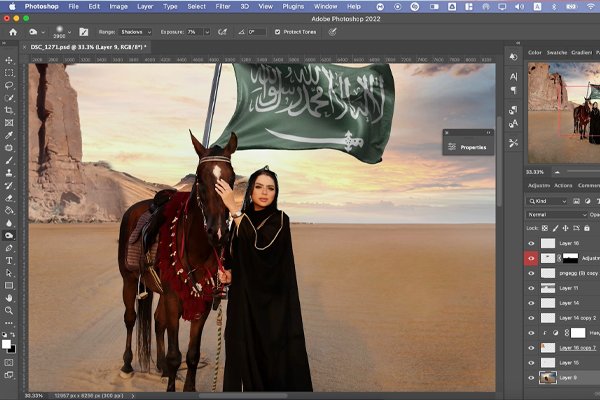Select the Crop tool
This screenshot has height=400, width=600.
(9, 110)
